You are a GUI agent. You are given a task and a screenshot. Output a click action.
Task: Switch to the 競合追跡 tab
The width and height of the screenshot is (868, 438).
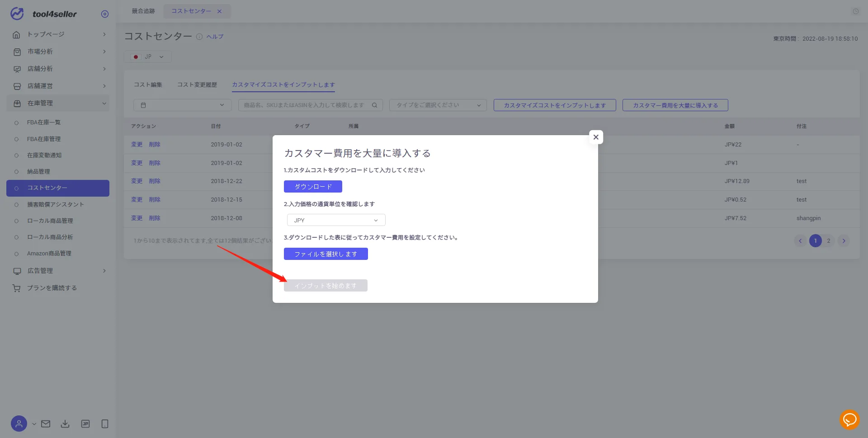coord(143,11)
